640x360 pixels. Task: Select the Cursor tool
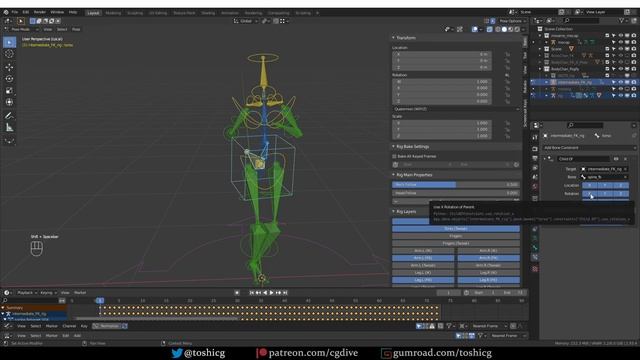[x=9, y=54]
